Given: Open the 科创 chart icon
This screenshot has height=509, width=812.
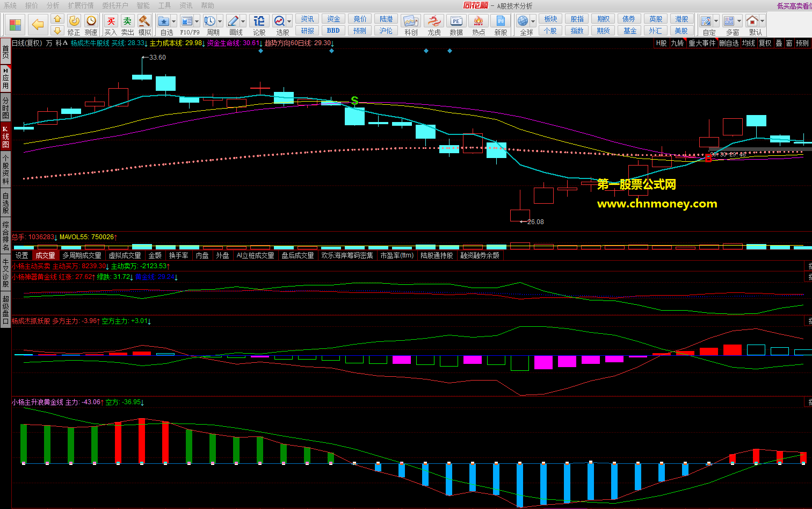Looking at the screenshot, I should 411,20.
